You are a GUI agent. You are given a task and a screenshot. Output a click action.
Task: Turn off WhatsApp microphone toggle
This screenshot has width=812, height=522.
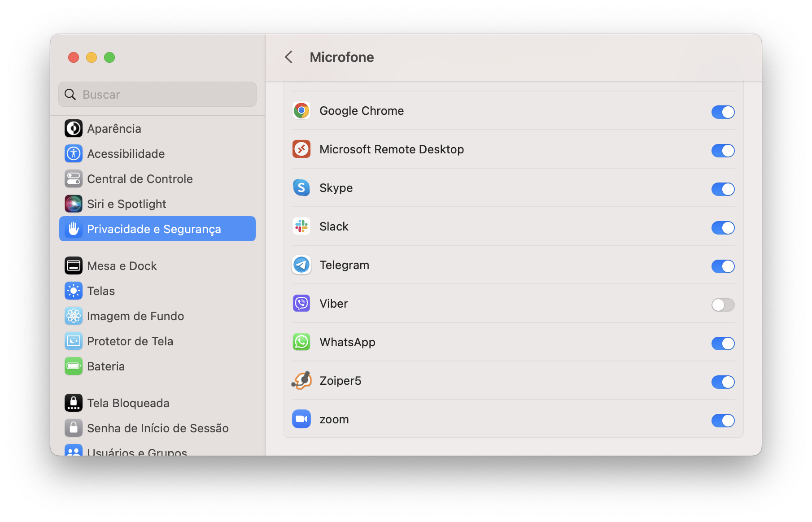(723, 344)
